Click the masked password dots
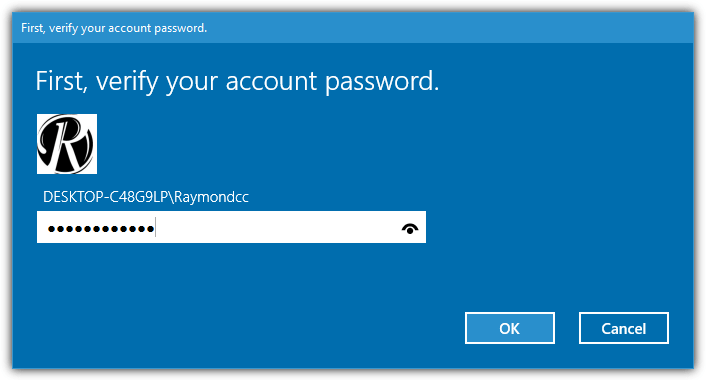 [x=101, y=229]
